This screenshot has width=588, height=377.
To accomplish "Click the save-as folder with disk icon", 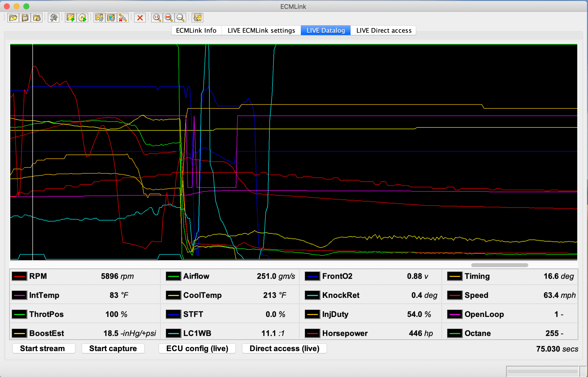I will coord(36,18).
